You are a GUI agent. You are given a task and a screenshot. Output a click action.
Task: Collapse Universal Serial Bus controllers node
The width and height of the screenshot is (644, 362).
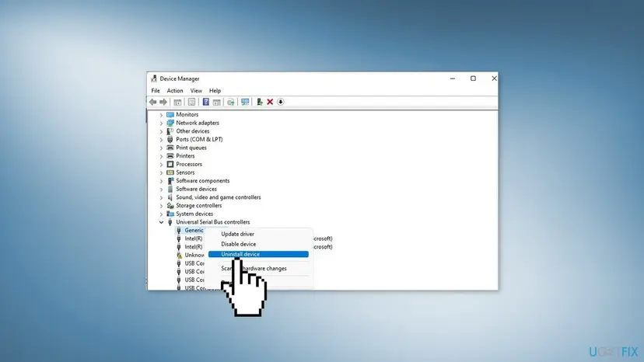pos(162,222)
